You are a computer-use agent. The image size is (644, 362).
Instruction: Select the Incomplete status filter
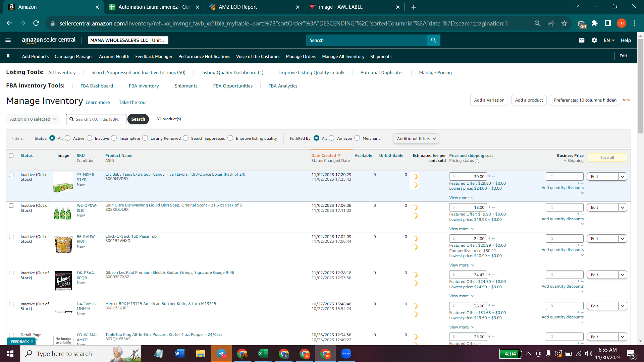[114, 138]
